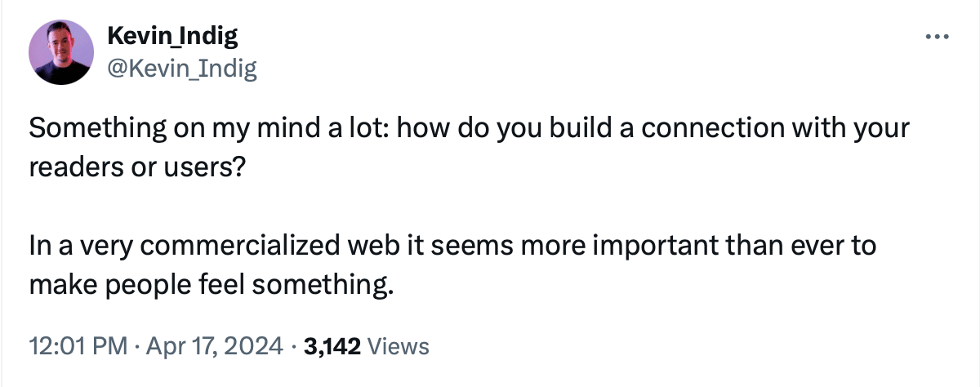
Task: Click the 12:01 PM timestamp
Action: (x=78, y=346)
